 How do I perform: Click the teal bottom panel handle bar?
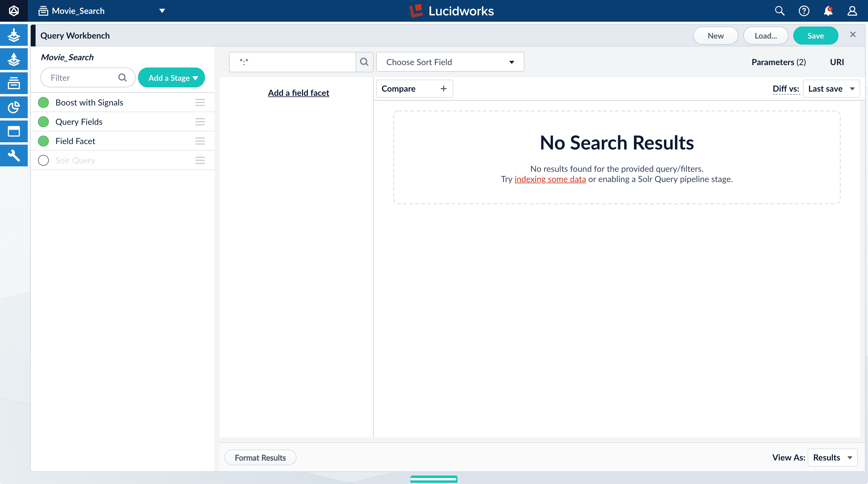tap(434, 479)
